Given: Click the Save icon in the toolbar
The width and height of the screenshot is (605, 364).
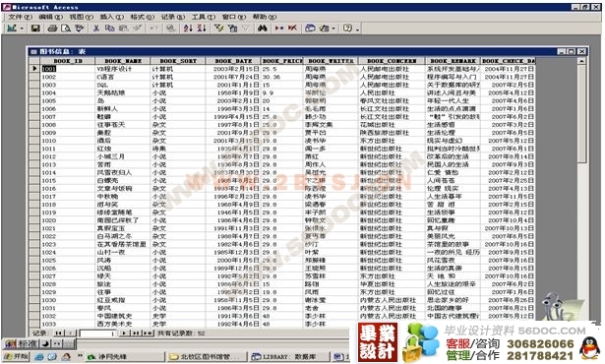Looking at the screenshot, I should (x=35, y=29).
